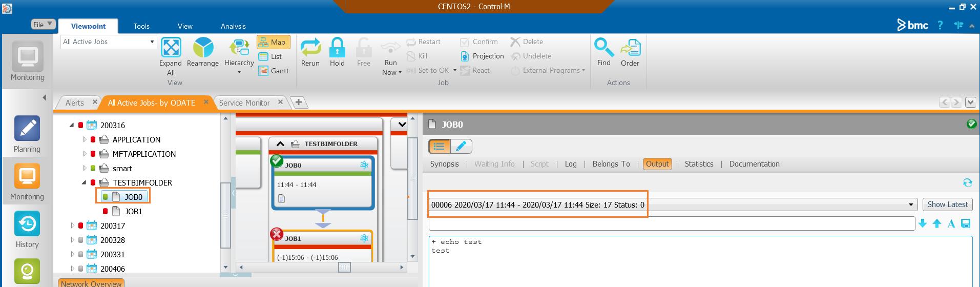Click the React action
This screenshot has width=980, height=287.
(x=475, y=71)
